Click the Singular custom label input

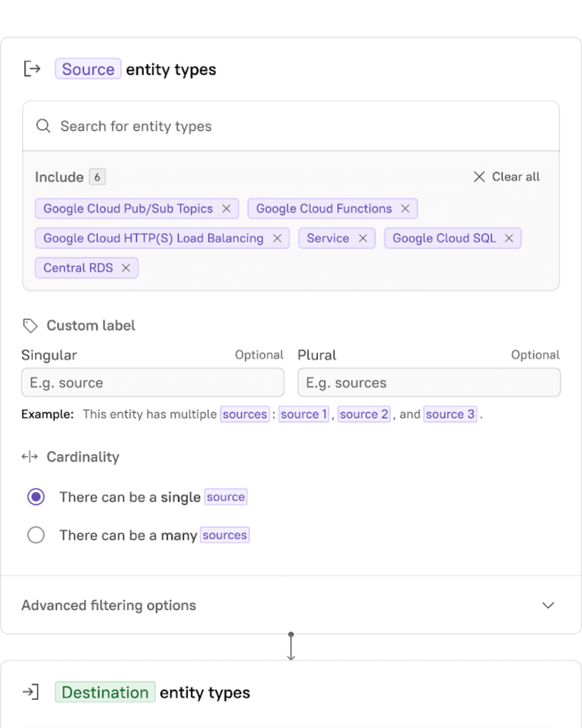153,382
